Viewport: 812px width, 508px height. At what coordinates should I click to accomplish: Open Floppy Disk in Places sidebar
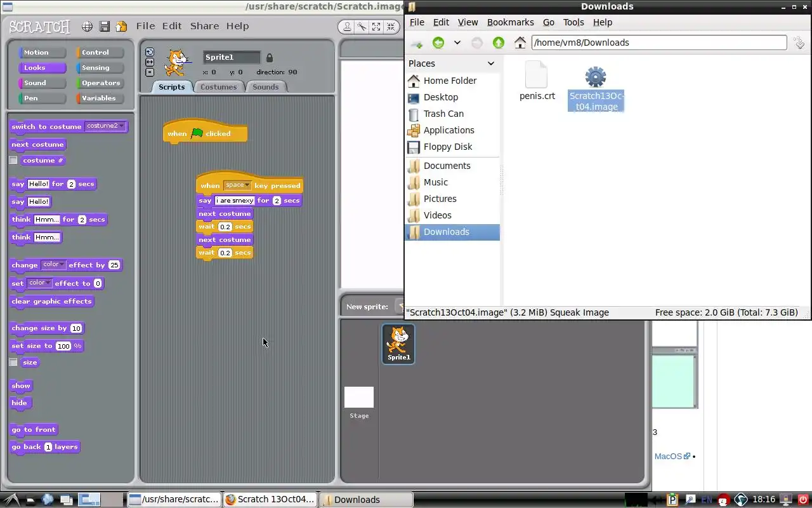(x=448, y=147)
